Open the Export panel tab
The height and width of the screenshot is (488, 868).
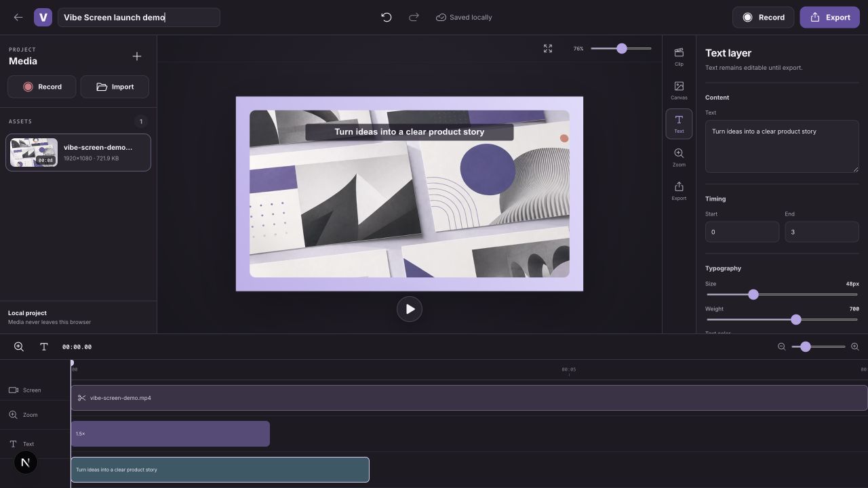click(x=679, y=191)
